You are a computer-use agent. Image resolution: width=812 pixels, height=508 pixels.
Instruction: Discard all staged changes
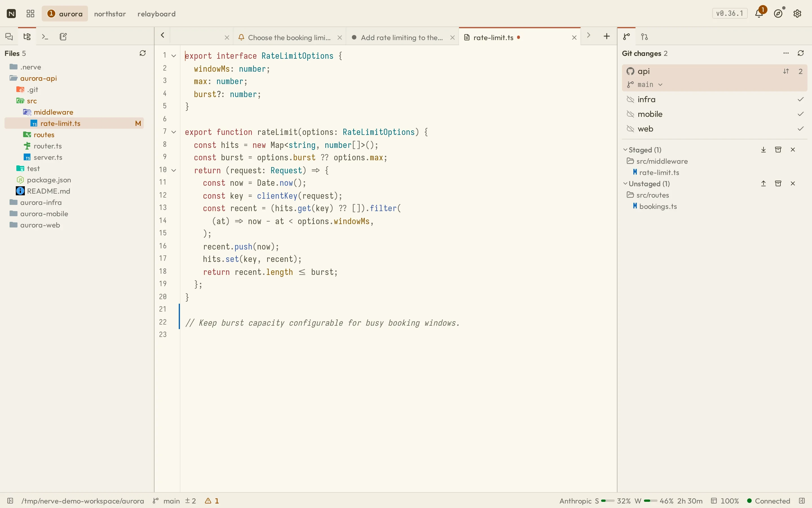tap(793, 150)
